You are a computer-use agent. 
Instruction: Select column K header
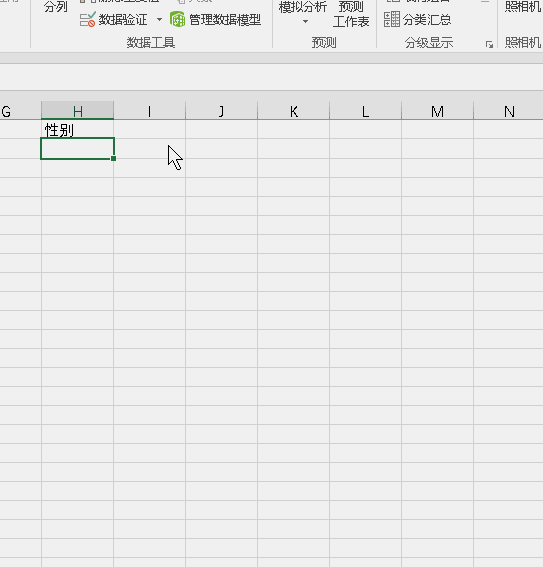294,111
